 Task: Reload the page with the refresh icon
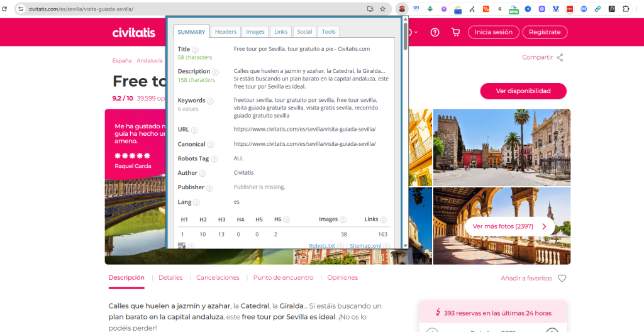(6, 9)
